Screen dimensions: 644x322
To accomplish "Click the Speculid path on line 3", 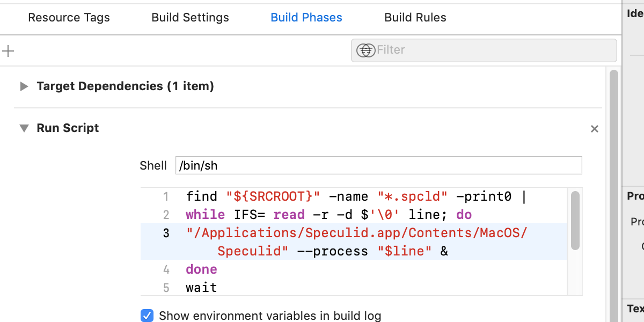I will pyautogui.click(x=357, y=233).
